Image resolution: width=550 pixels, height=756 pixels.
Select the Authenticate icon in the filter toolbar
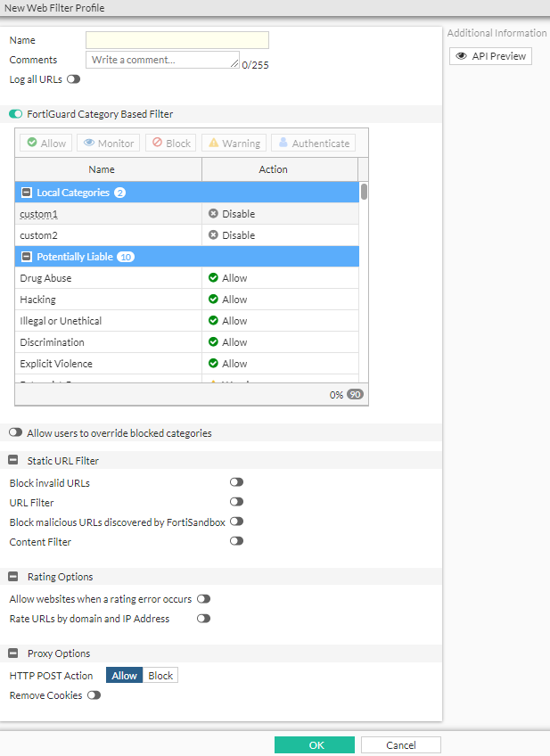point(282,143)
